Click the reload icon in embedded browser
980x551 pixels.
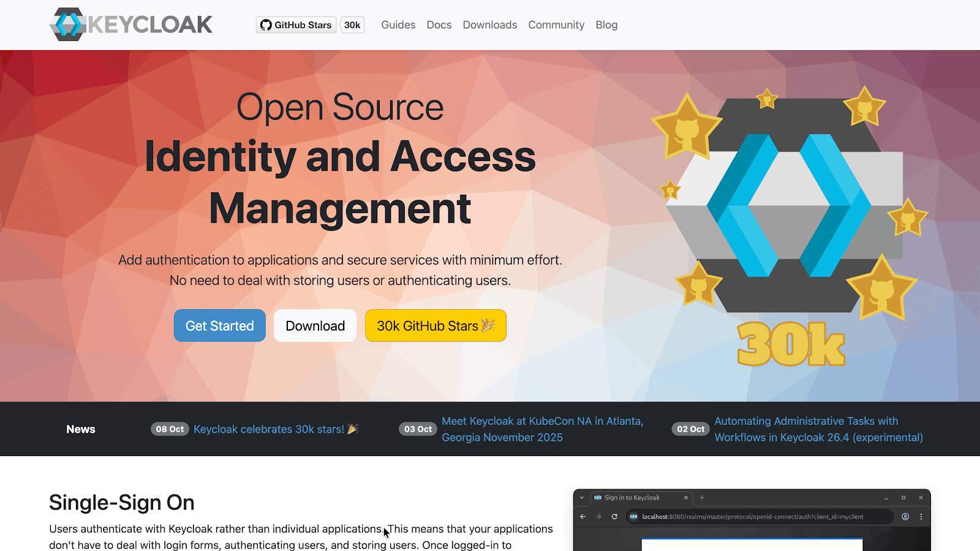(x=614, y=517)
